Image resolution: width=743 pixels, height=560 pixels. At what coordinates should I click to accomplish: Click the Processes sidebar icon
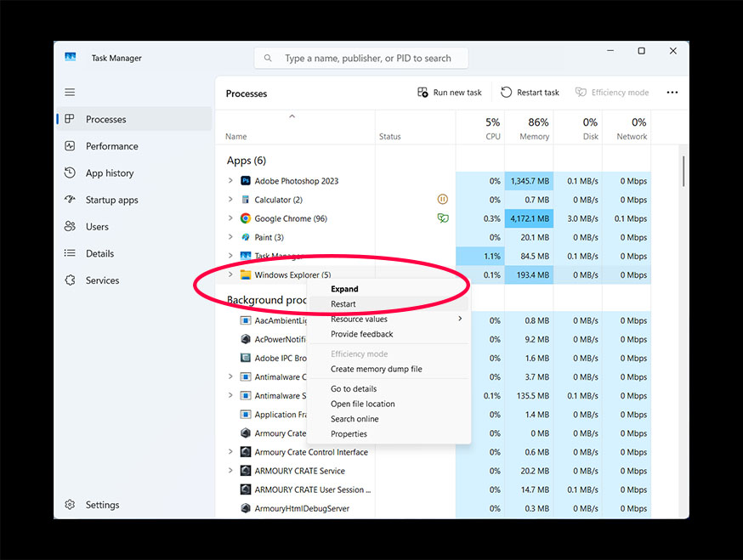70,119
